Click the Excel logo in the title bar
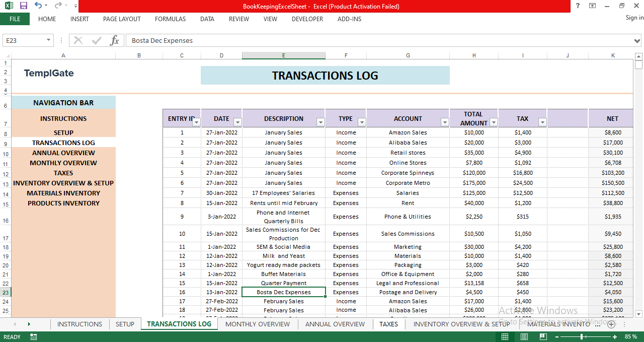The image size is (644, 342). [9, 6]
